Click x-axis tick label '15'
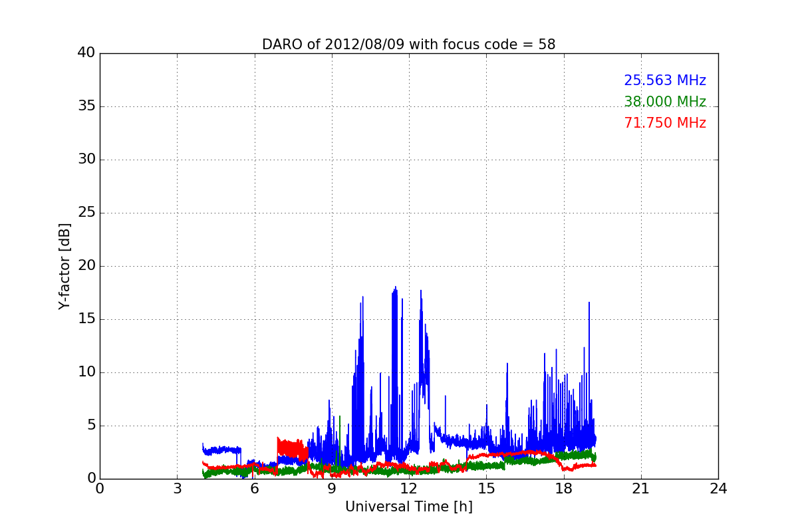 486,488
